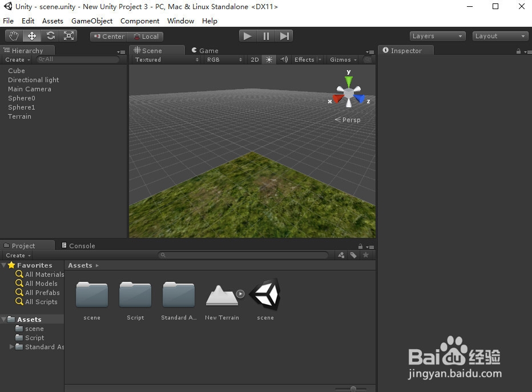Click the Project search field
Image resolution: width=532 pixels, height=392 pixels.
click(243, 255)
